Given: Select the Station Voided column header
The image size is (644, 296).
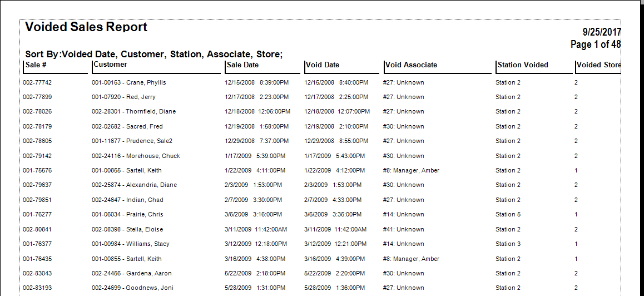Looking at the screenshot, I should pyautogui.click(x=523, y=65).
